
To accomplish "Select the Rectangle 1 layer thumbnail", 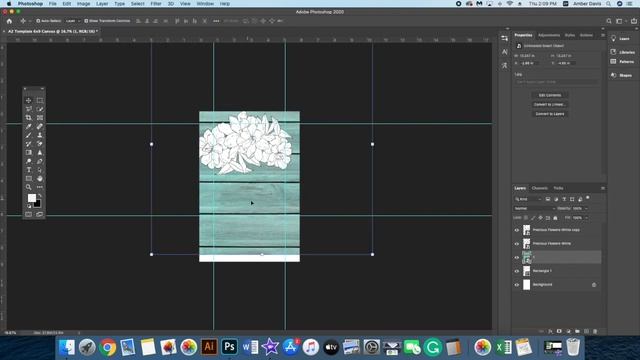I will point(527,271).
